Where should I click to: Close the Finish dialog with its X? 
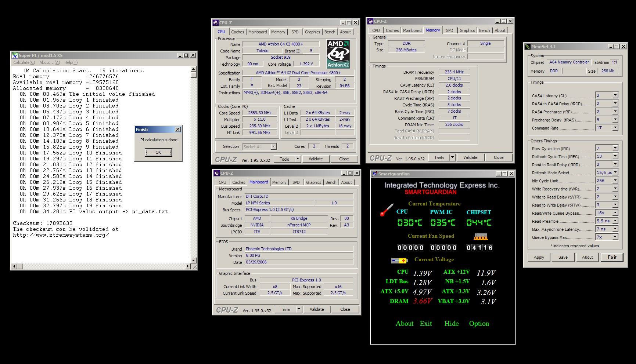(178, 130)
